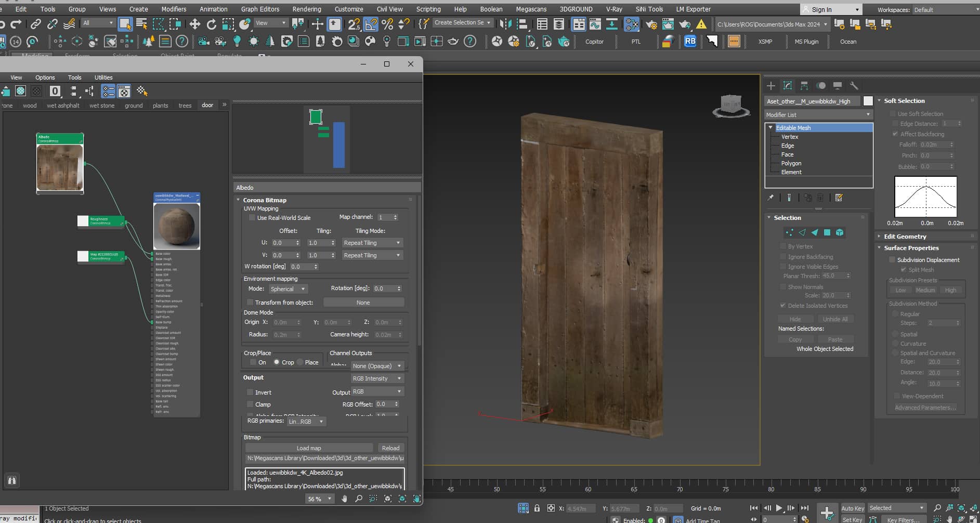Viewport: 980px width, 523px height.
Task: Select the Move transform tool
Action: click(194, 24)
